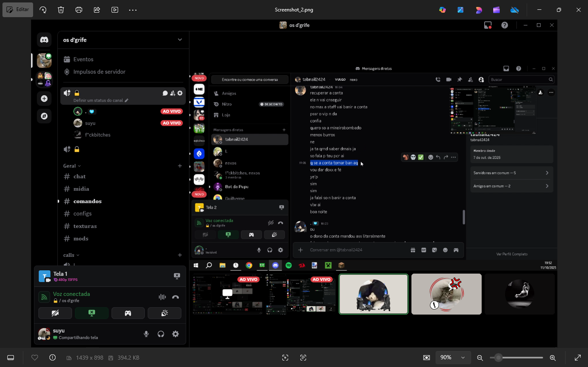
Task: Toggle noise suppression waveform icon by Voz conectada
Action: (x=162, y=297)
